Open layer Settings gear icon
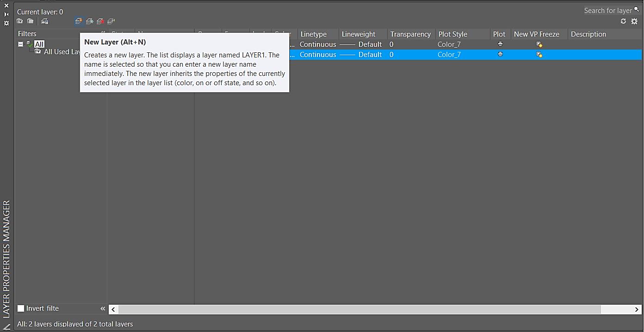 (634, 21)
